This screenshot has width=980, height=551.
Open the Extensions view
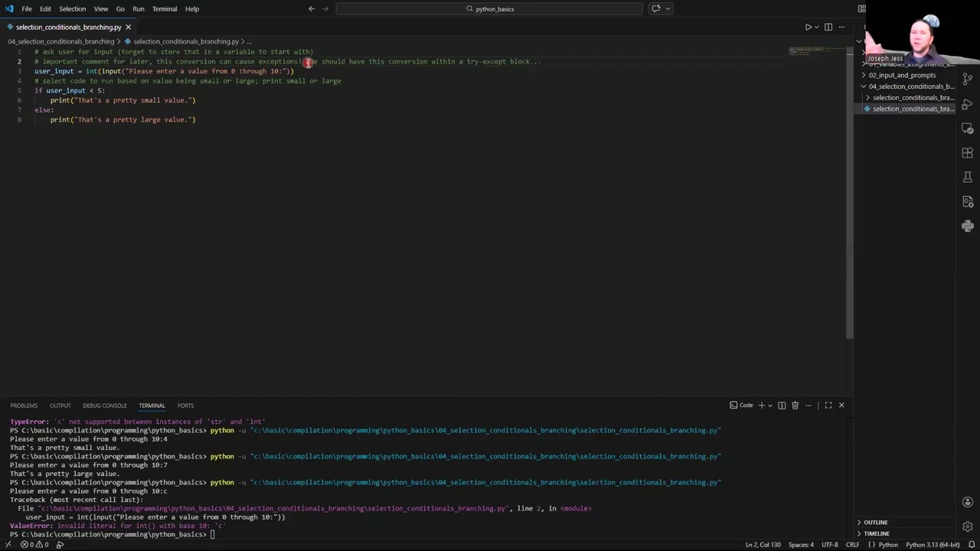coord(968,152)
